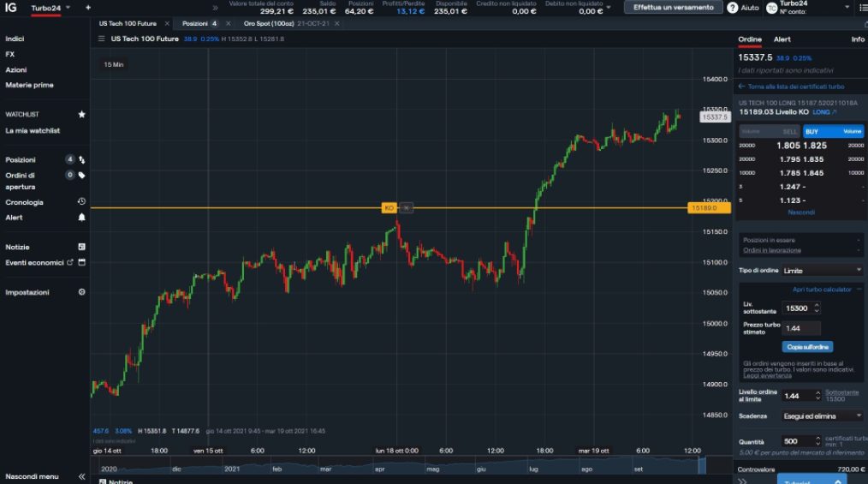Open Apri turbo calculator link
The image size is (868, 484).
coord(822,289)
